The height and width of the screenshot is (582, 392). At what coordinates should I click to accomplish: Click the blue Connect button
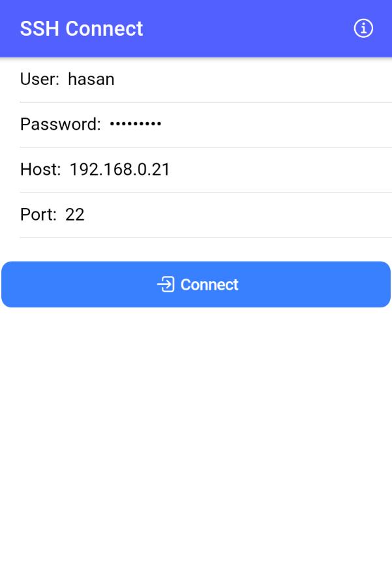point(196,284)
